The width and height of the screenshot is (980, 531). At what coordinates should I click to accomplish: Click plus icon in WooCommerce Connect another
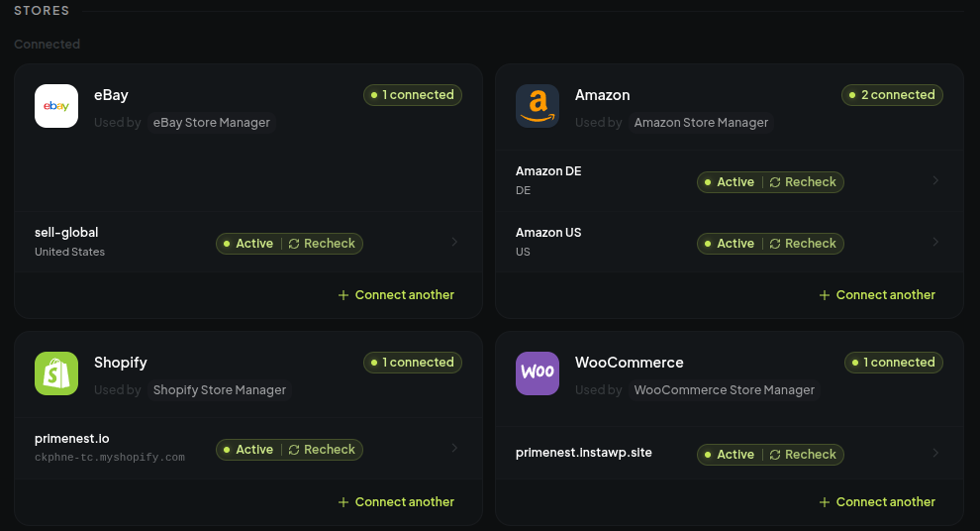825,502
